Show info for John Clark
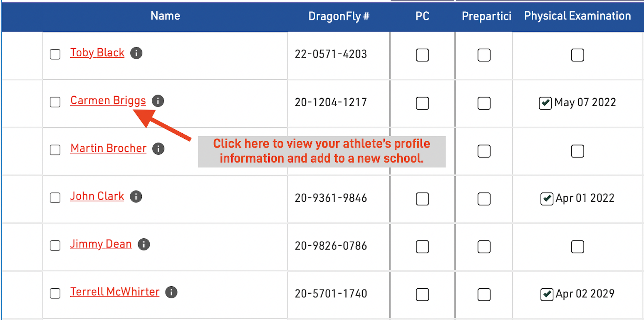This screenshot has width=644, height=320. click(x=136, y=197)
